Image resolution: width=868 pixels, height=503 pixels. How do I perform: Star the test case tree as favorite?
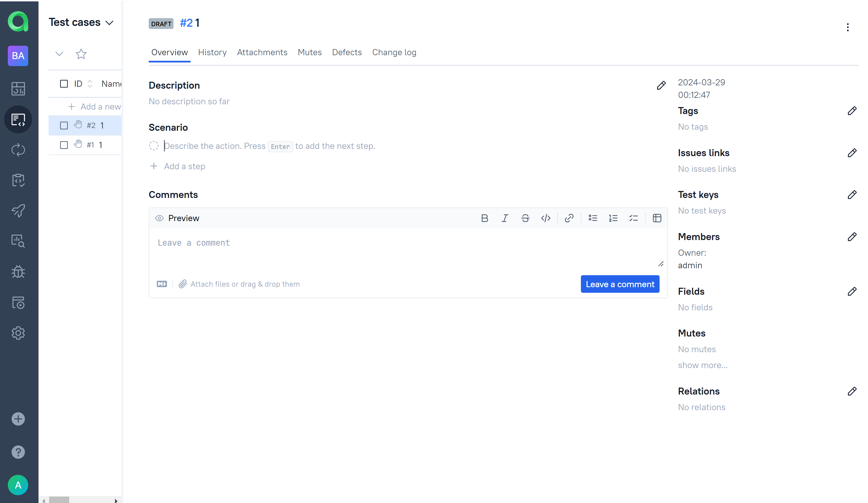81,54
